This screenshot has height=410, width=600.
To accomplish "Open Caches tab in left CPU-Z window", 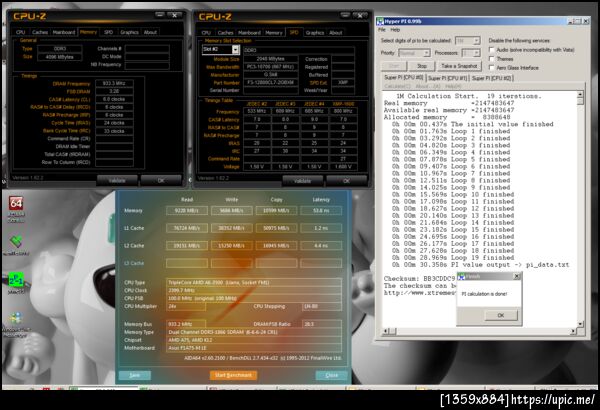I will (x=40, y=32).
